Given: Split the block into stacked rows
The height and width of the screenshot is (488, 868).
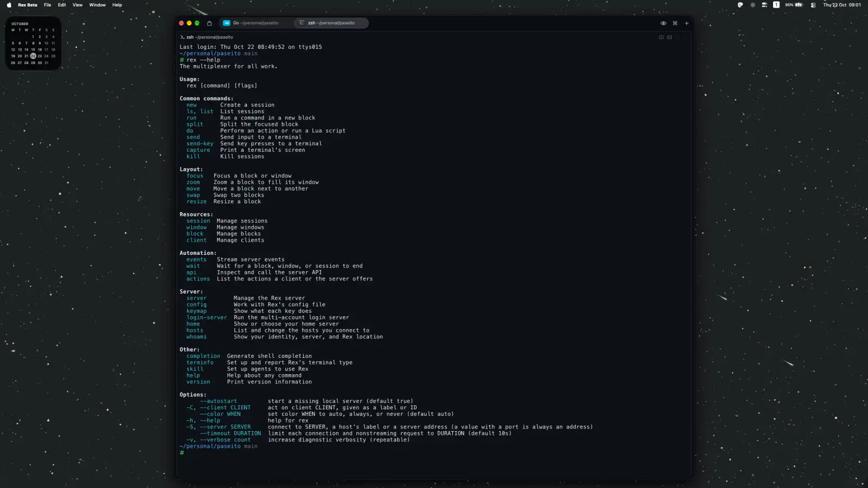Looking at the screenshot, I should (669, 37).
